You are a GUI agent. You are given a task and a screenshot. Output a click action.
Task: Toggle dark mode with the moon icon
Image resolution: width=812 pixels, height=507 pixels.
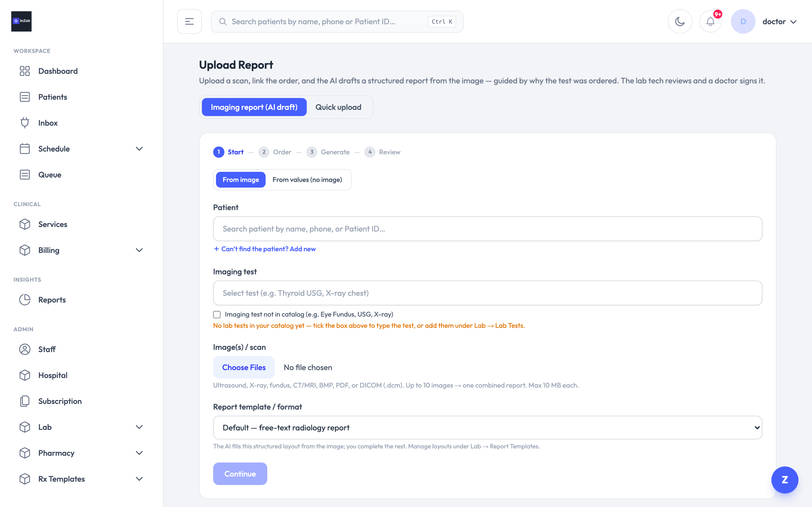pos(680,21)
